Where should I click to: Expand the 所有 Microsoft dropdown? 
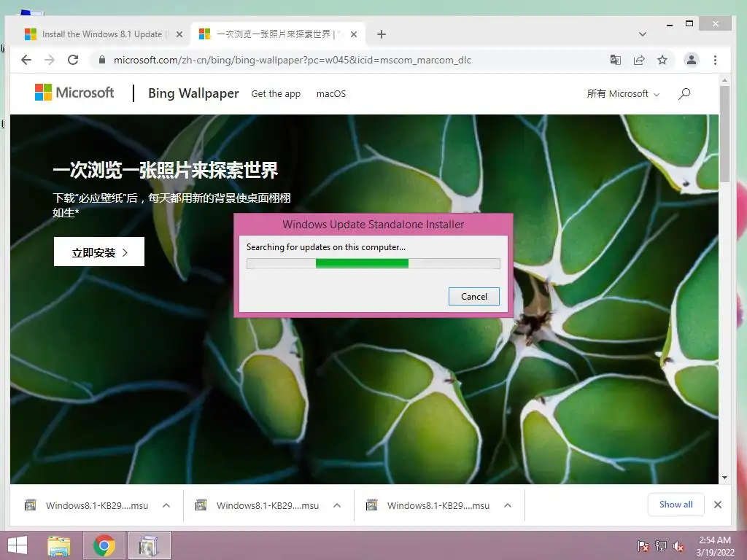point(623,94)
